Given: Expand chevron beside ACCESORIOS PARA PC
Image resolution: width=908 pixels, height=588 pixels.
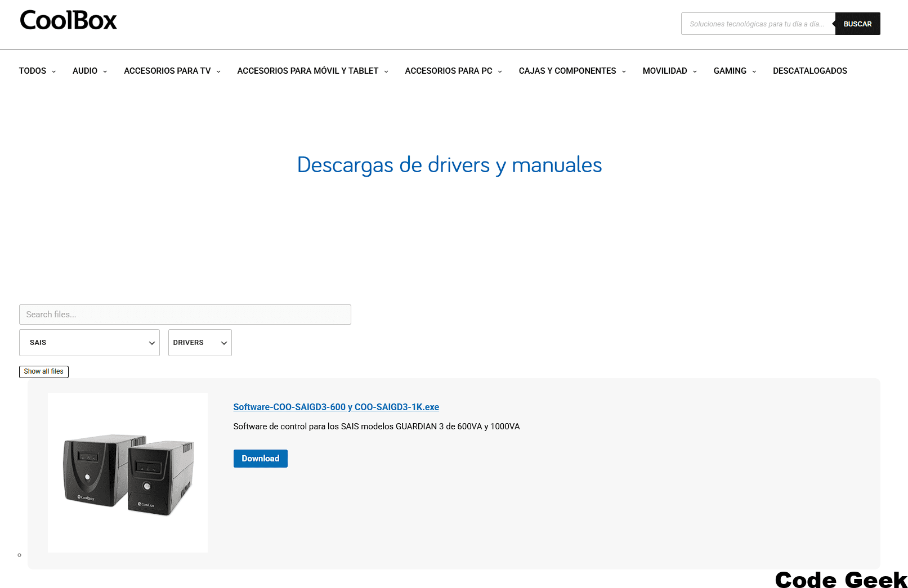Looking at the screenshot, I should pos(500,71).
